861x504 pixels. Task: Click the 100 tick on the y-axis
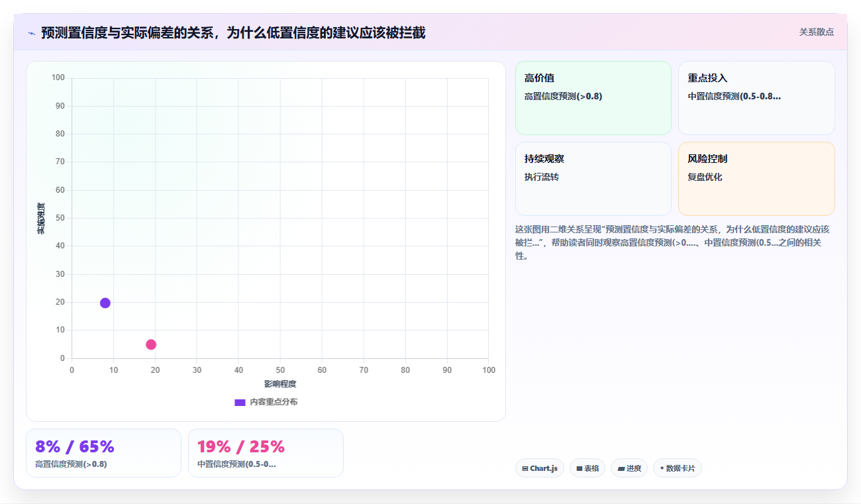click(x=58, y=78)
